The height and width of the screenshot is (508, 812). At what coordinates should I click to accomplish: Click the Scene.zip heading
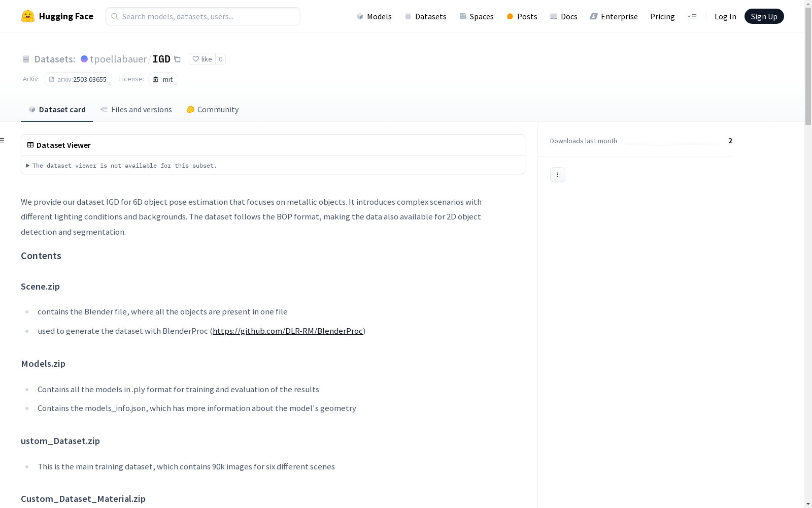point(40,286)
